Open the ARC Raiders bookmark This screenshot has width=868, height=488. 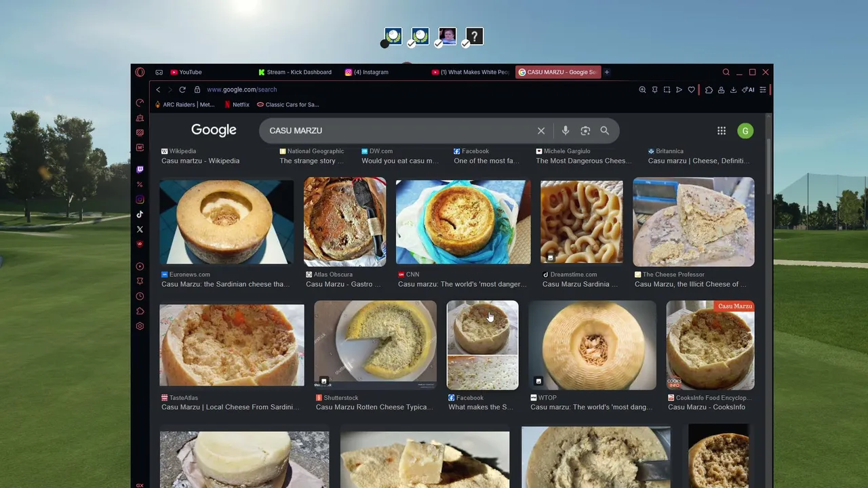[x=184, y=104]
